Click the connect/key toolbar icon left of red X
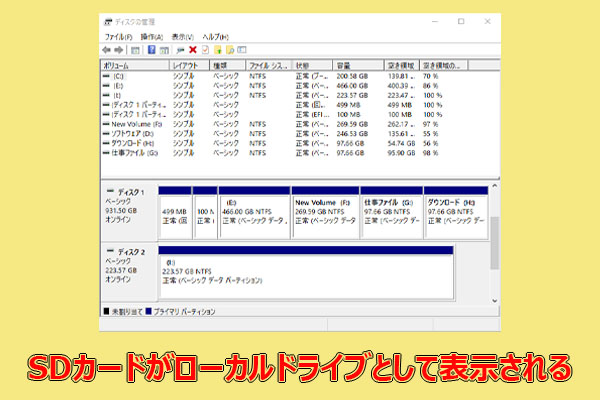Screen dimensions: 600x400 pos(180,50)
